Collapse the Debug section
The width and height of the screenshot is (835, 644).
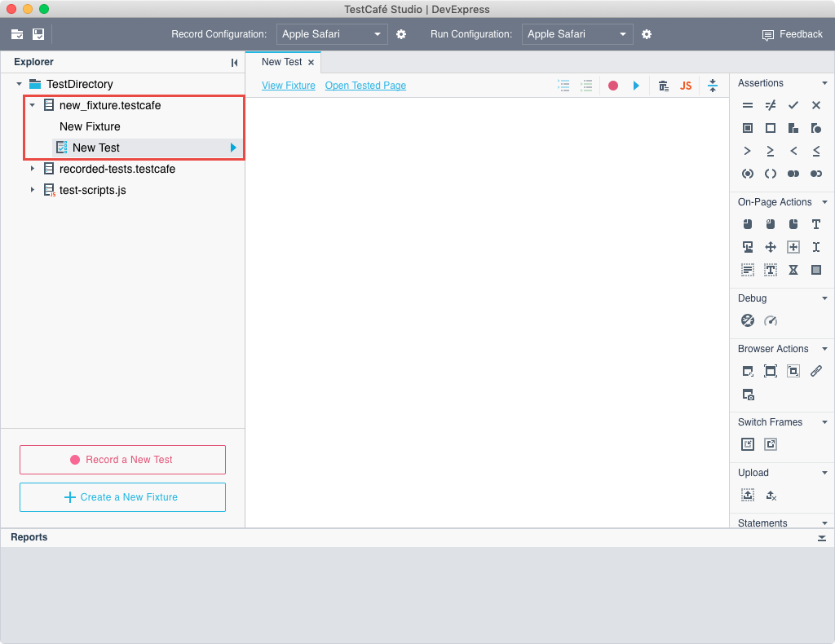824,298
